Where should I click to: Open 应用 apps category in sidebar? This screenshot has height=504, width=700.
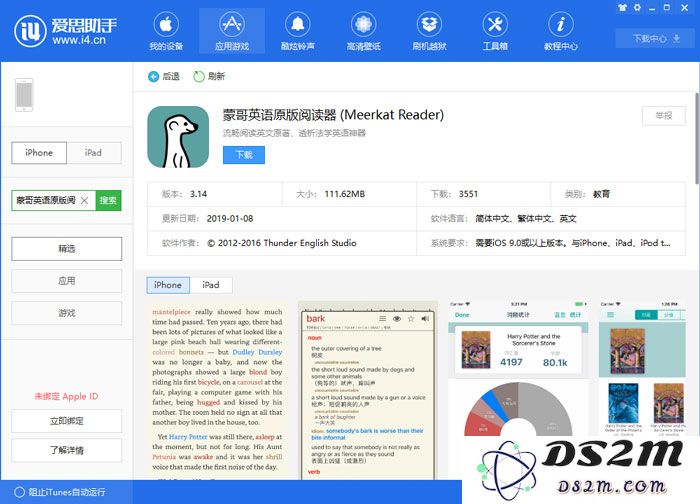[67, 281]
